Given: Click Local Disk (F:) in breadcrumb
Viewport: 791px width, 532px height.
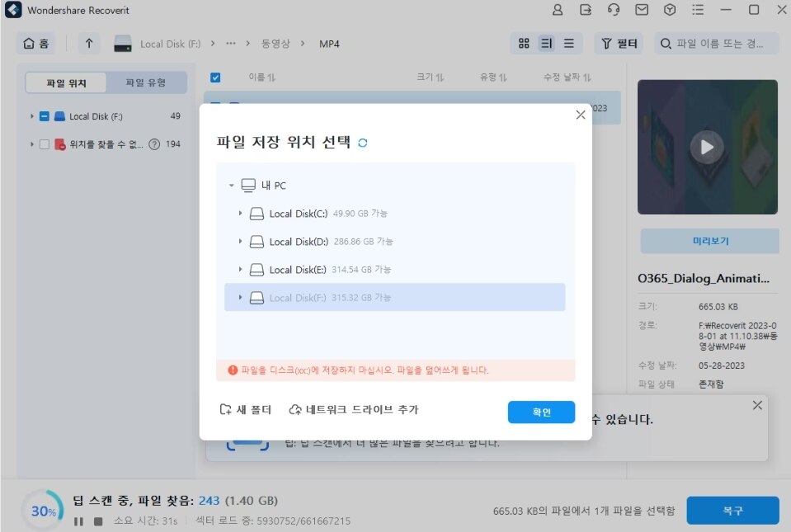Looking at the screenshot, I should tap(170, 44).
